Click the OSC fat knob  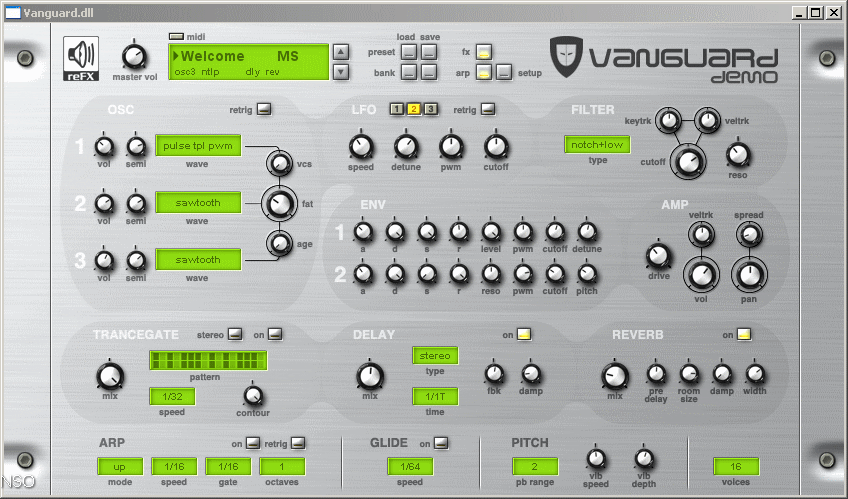279,204
